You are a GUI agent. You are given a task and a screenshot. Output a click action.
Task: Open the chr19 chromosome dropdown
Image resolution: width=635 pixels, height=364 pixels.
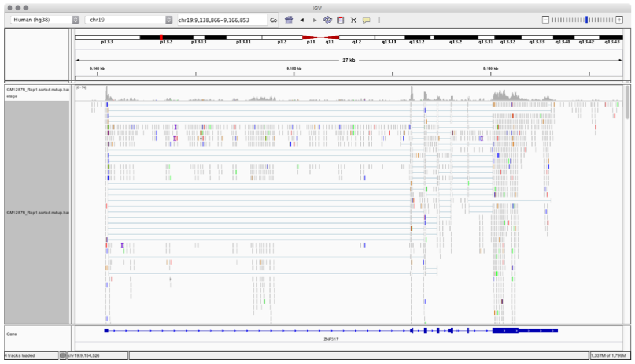128,20
